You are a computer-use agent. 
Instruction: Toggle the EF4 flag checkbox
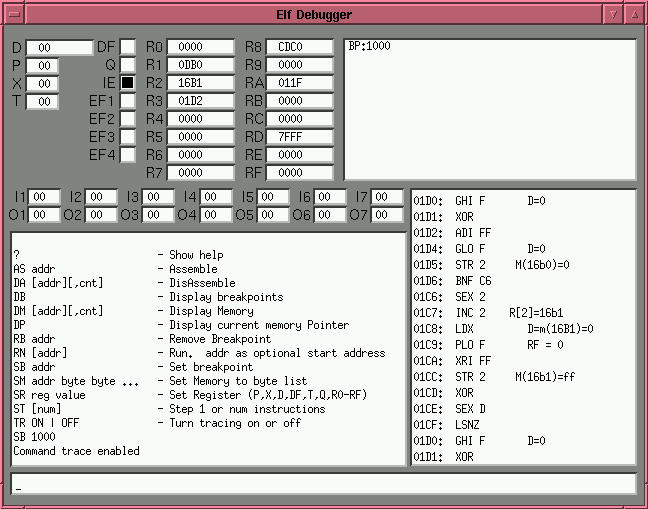(x=128, y=155)
